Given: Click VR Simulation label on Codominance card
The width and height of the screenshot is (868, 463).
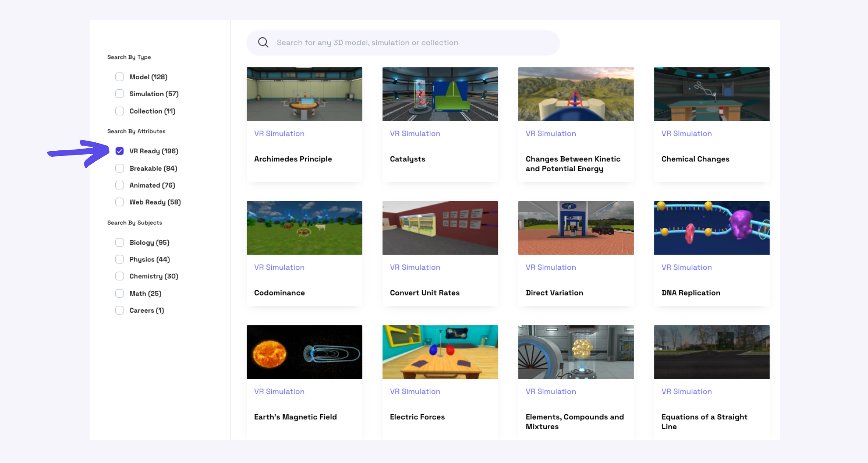Looking at the screenshot, I should [279, 267].
